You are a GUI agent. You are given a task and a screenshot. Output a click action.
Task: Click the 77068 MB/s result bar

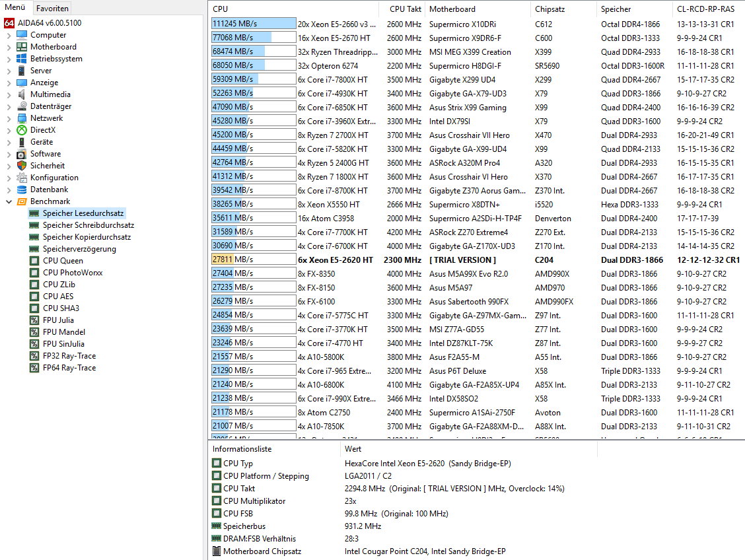[x=254, y=38]
